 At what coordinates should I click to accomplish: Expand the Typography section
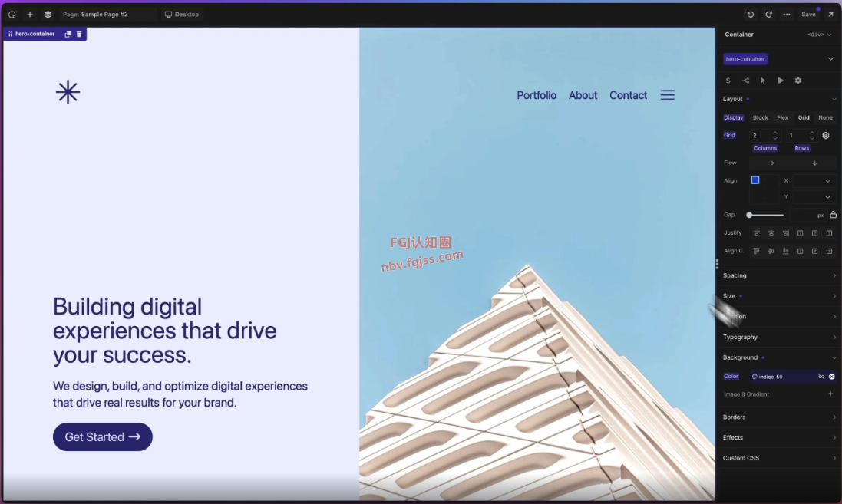(779, 337)
